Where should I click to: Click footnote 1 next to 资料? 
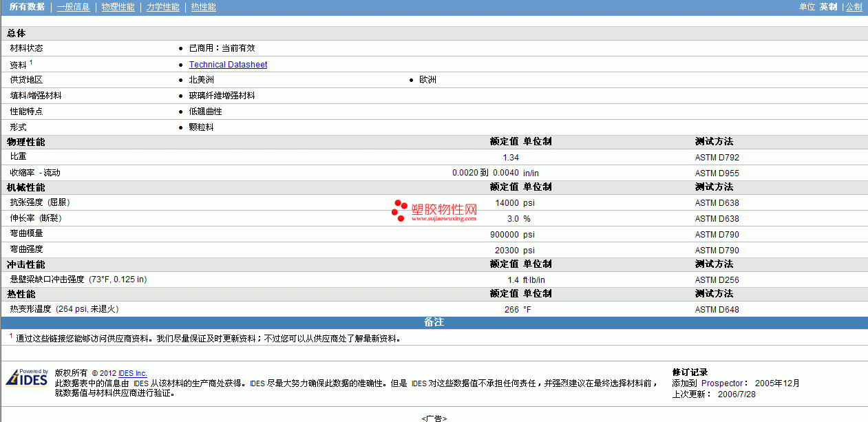[31, 62]
